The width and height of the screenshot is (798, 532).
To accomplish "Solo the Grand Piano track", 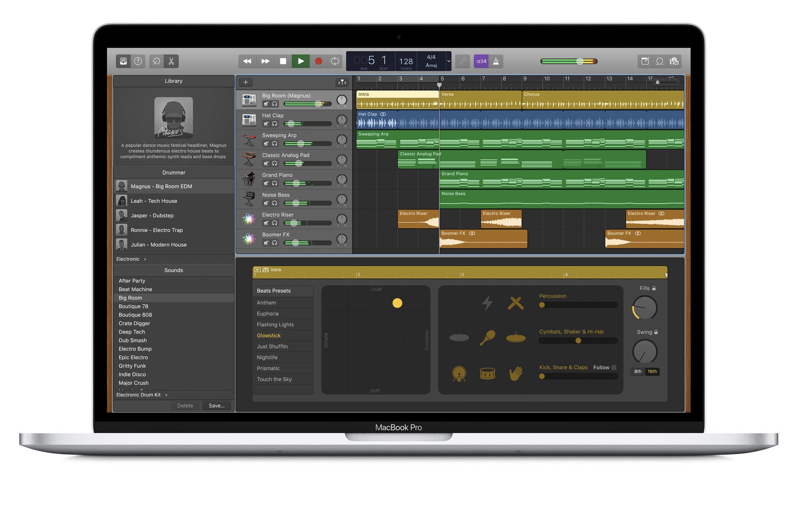I will point(275,183).
